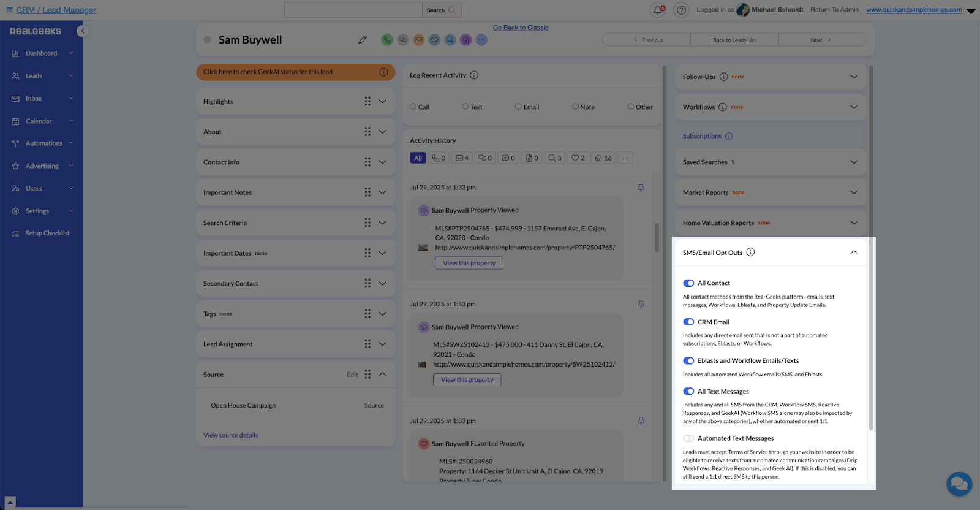Screen dimensions: 980x510
Task: Open the www.quickandsimplehomes.com link at top right
Action: click(914, 10)
